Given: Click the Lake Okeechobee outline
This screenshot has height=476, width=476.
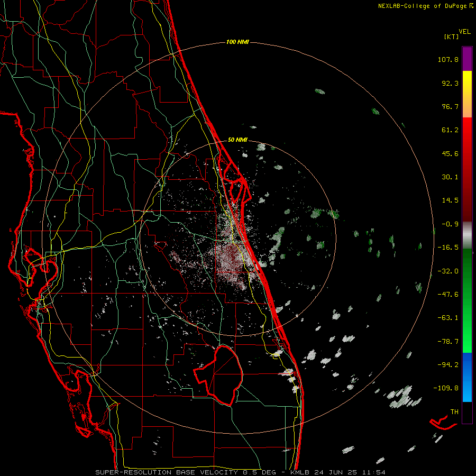Looking at the screenshot, I should pyautogui.click(x=218, y=376).
